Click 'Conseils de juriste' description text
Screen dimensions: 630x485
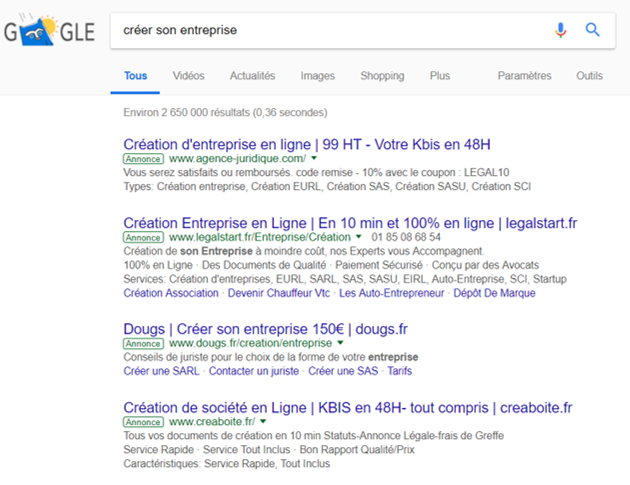pos(271,357)
